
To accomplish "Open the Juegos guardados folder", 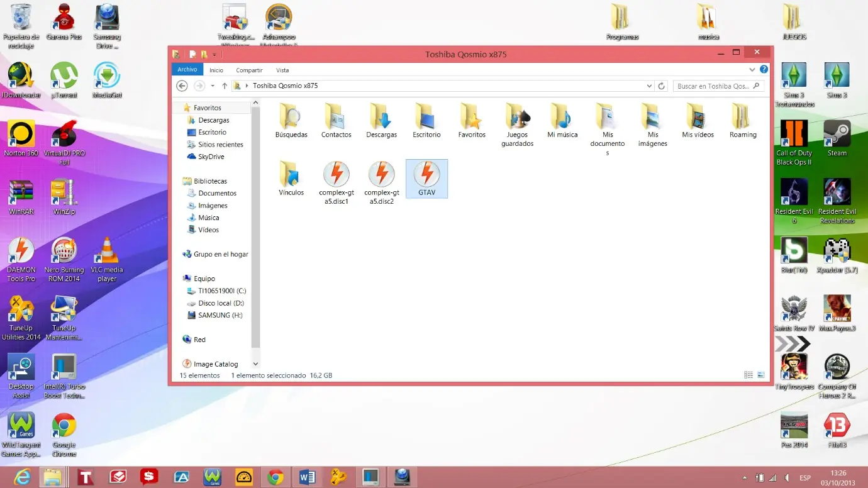I will point(517,125).
